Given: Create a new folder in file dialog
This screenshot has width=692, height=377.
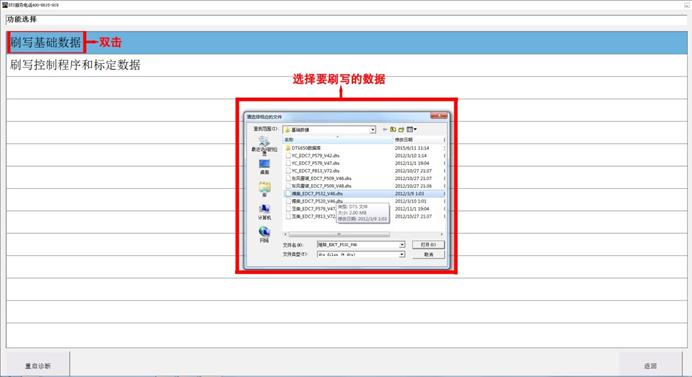Looking at the screenshot, I should click(x=401, y=129).
